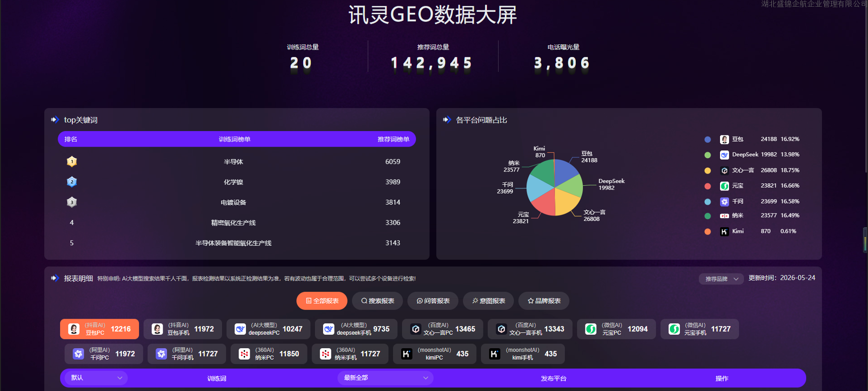
Task: Click the Kimi icon in legend
Action: click(x=724, y=231)
